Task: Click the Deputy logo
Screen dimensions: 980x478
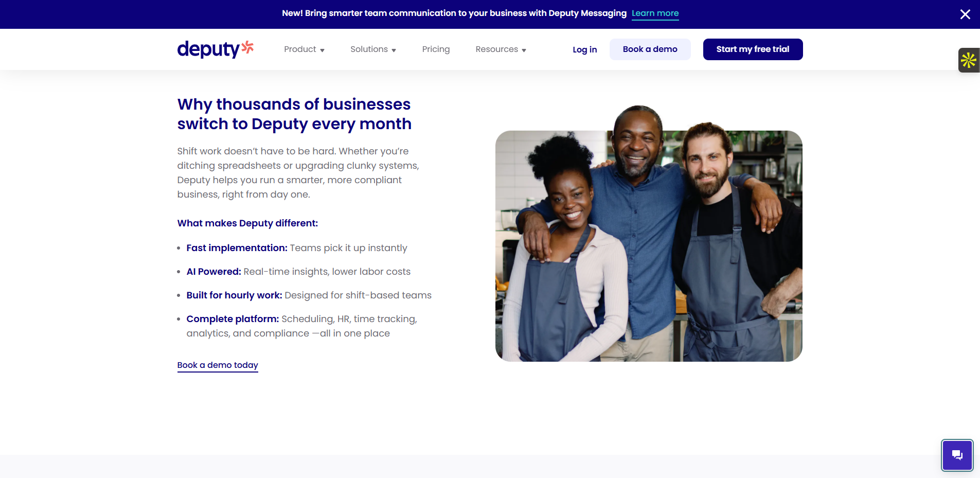Action: point(216,49)
